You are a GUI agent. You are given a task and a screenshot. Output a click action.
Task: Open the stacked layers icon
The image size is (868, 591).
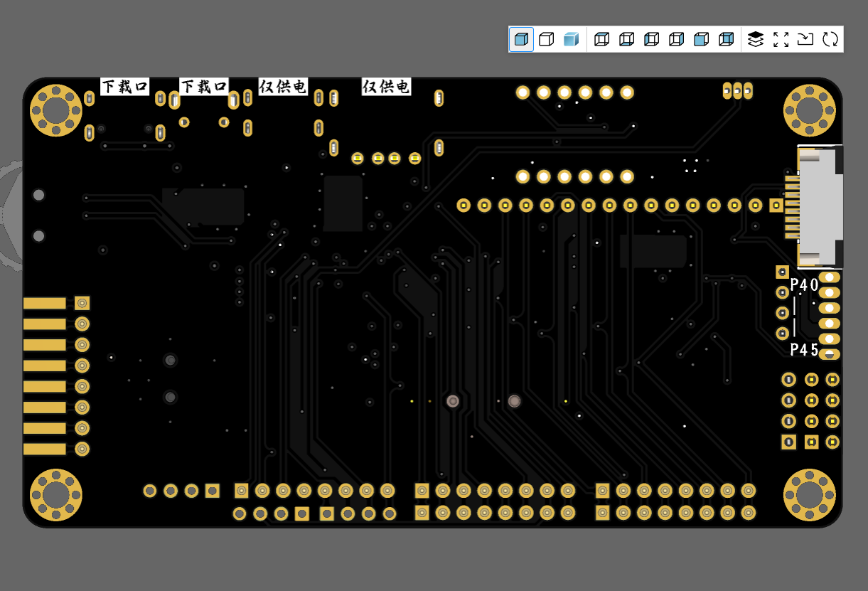756,39
